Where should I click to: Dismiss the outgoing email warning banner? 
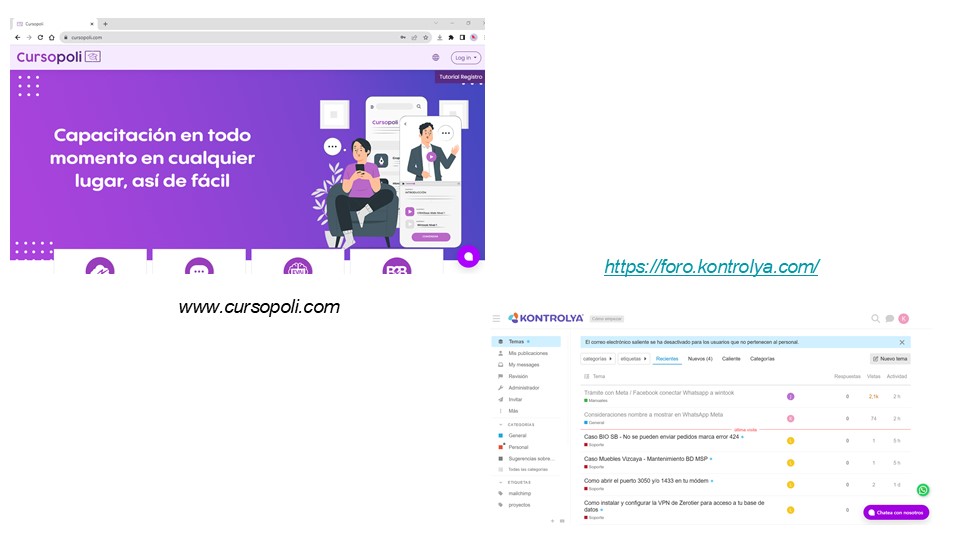[901, 342]
